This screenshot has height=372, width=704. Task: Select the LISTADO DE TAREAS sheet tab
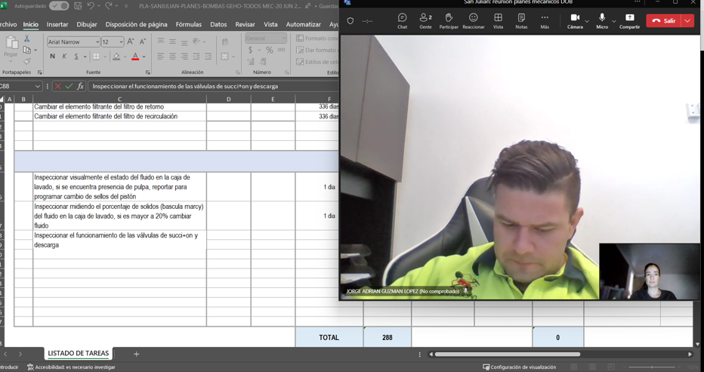[x=78, y=353]
